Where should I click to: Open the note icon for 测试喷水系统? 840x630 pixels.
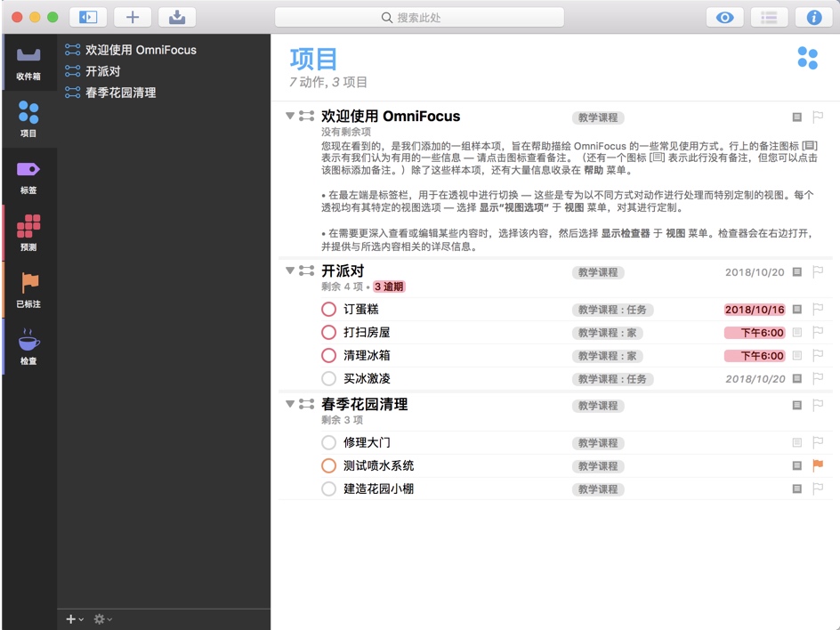[797, 465]
